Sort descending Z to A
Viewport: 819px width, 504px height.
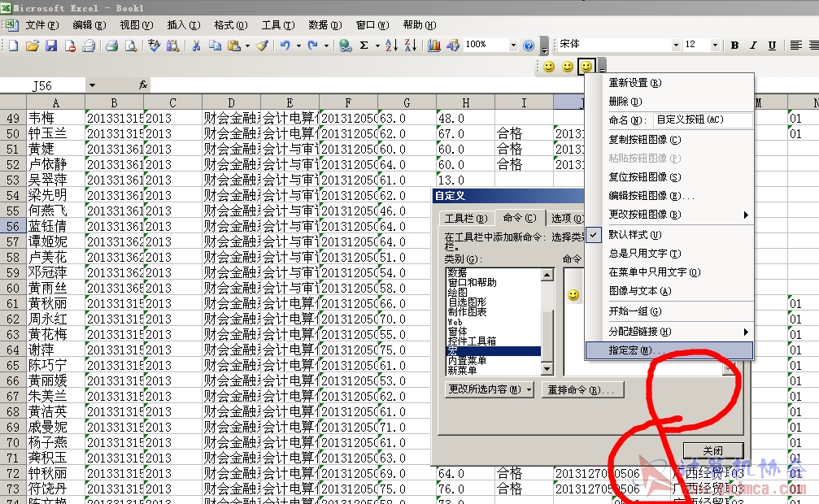coord(411,46)
